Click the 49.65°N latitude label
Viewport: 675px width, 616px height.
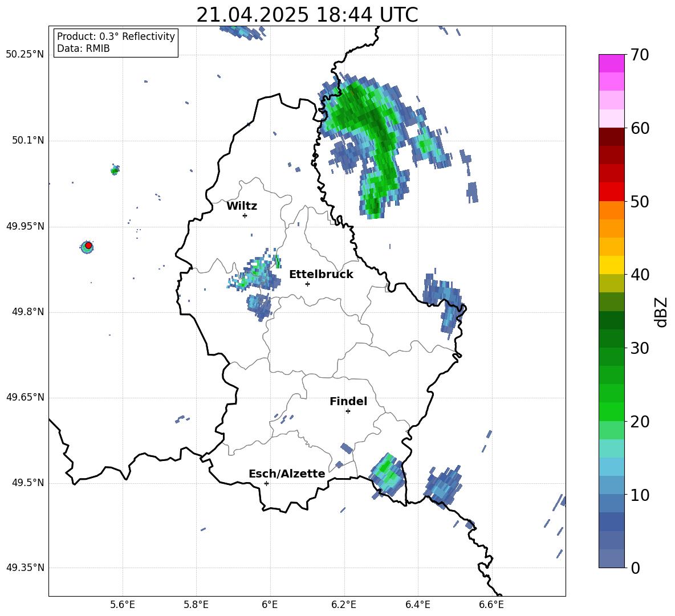click(x=25, y=397)
